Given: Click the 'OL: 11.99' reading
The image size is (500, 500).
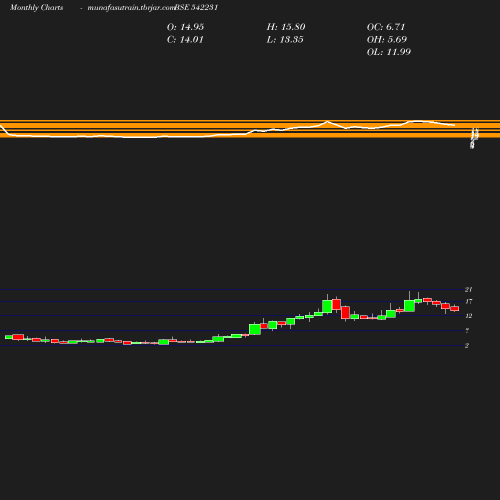Looking at the screenshot, I should point(389,52).
